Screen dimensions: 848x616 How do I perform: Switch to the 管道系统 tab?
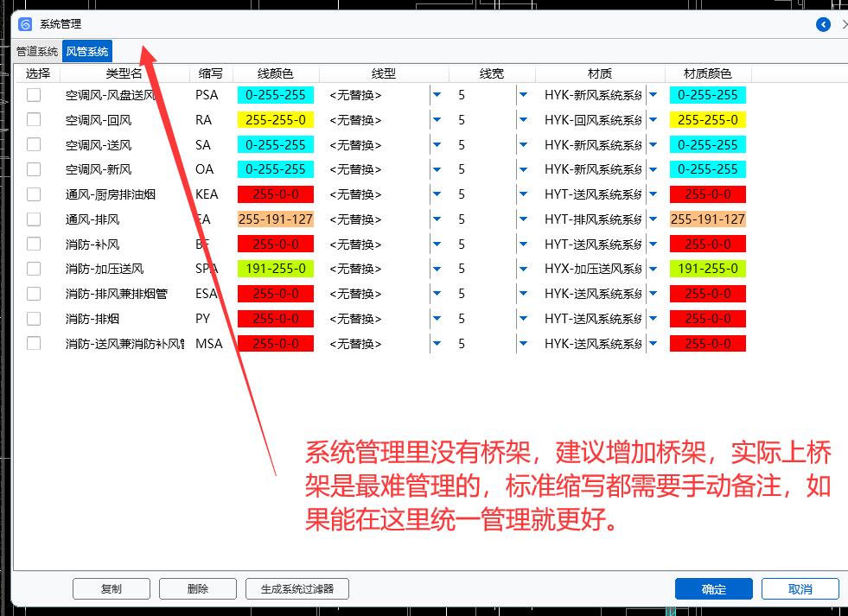(37, 52)
